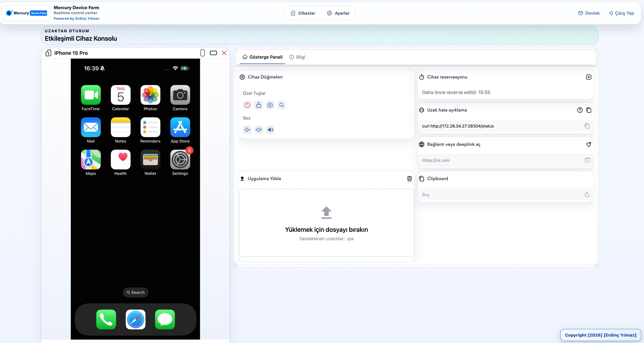Screen dimensions: 644x343
Task: Open the Cihazlar page in top navigation
Action: [303, 13]
